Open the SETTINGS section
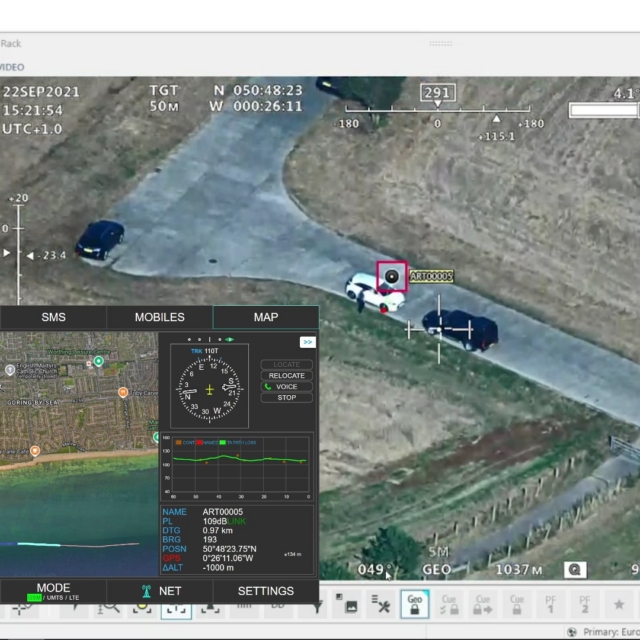 (266, 591)
